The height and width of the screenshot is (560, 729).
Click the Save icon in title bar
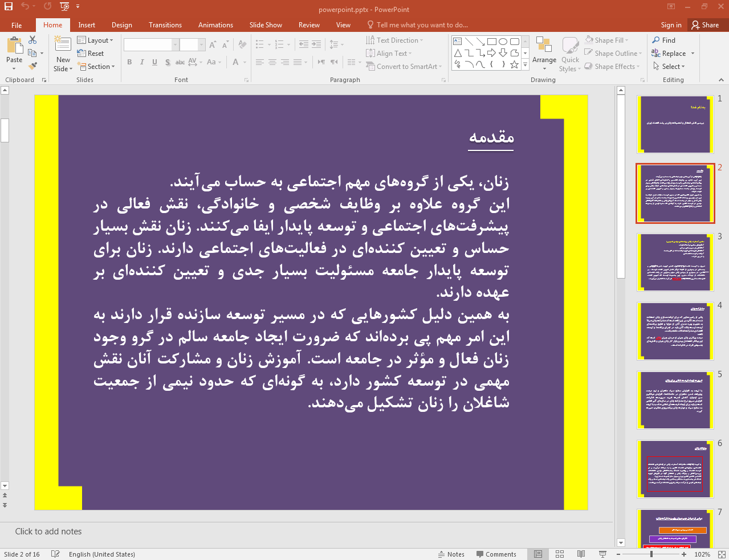pyautogui.click(x=9, y=7)
